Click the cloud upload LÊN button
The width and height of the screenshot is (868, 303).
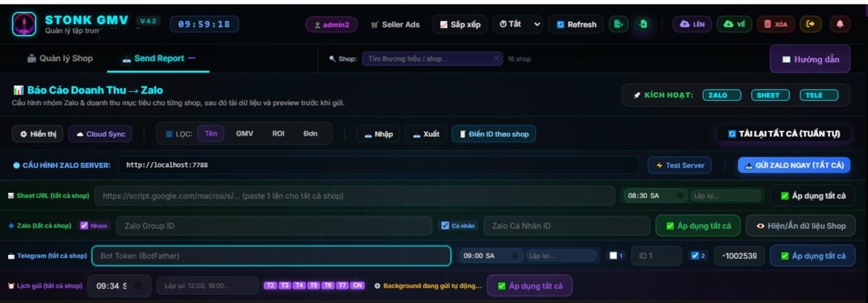tap(692, 24)
